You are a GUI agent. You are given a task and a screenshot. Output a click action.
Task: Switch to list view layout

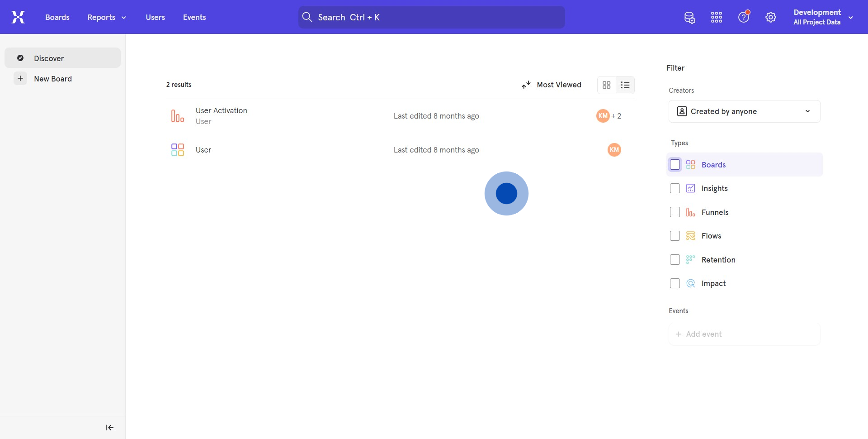tap(625, 85)
